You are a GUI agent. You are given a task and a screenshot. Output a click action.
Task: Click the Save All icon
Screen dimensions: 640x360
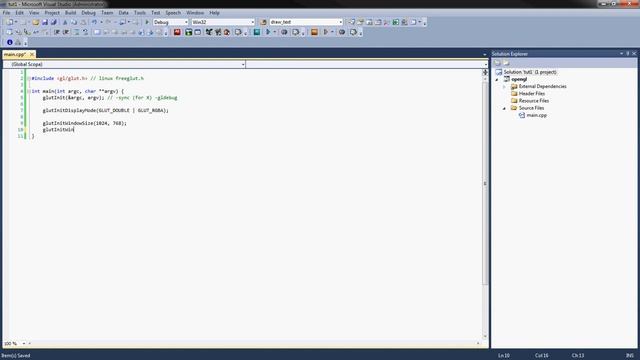click(53, 22)
